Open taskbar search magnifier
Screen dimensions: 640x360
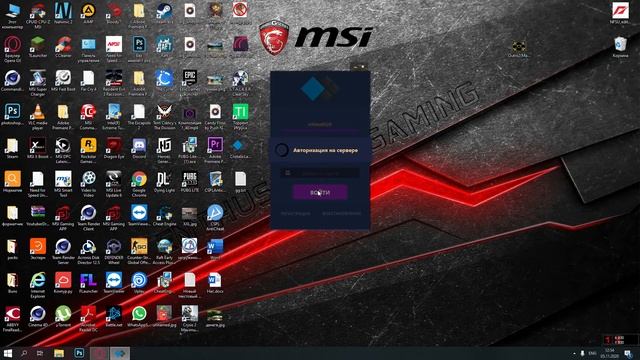(x=24, y=353)
